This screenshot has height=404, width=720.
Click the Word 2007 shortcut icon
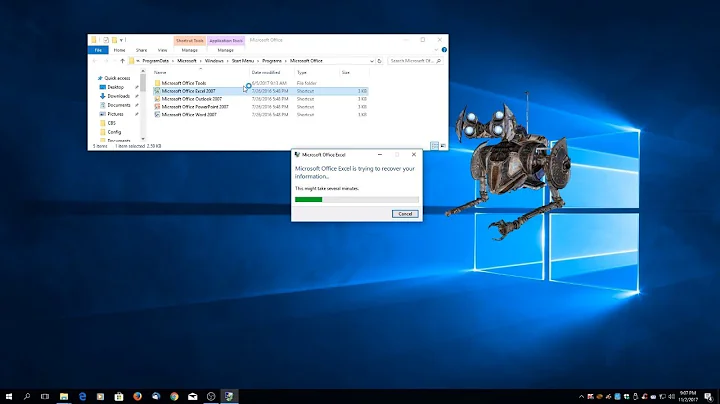(157, 114)
